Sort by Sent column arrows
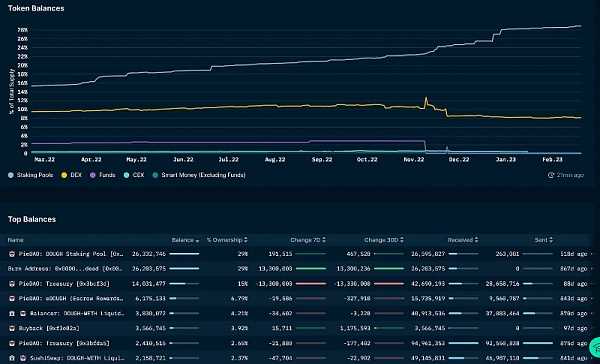Viewport: 600px width, 364px height. click(551, 240)
